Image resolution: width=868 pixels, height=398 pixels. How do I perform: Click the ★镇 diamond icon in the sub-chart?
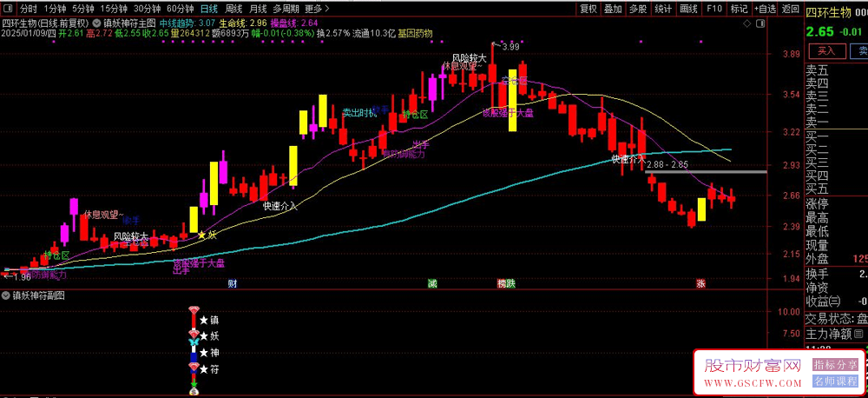pyautogui.click(x=194, y=310)
